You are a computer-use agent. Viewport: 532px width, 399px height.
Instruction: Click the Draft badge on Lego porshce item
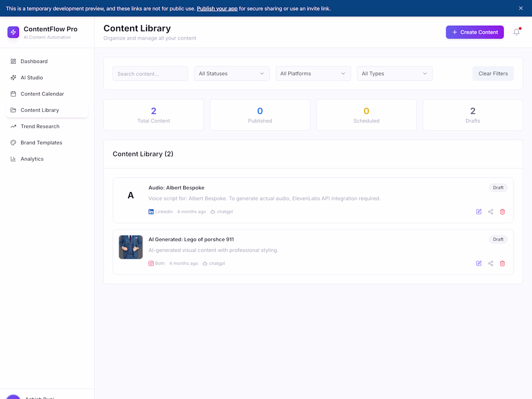(498, 239)
